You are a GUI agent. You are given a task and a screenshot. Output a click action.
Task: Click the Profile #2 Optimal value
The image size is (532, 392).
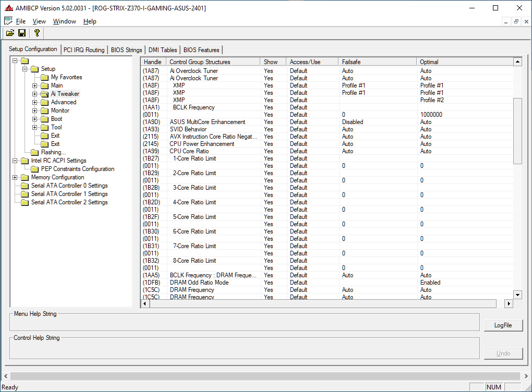pos(432,100)
